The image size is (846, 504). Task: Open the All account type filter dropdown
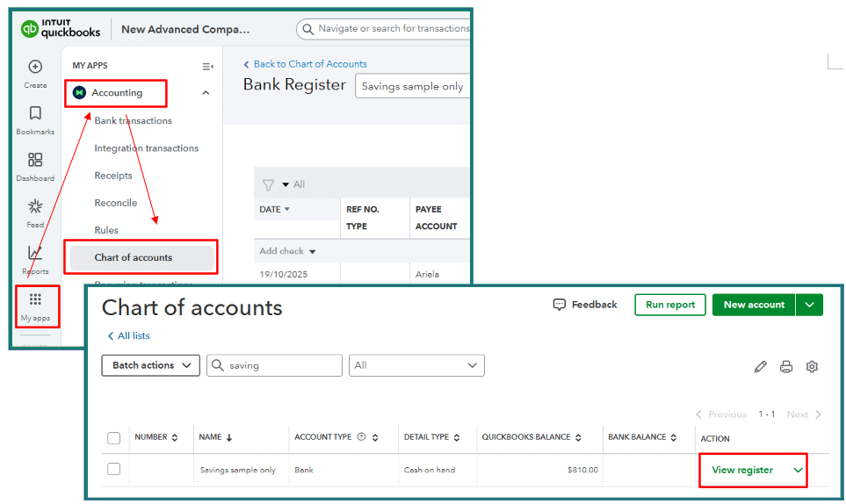416,365
